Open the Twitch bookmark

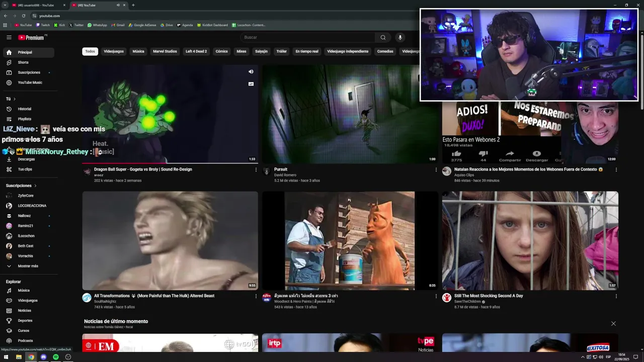(x=43, y=25)
